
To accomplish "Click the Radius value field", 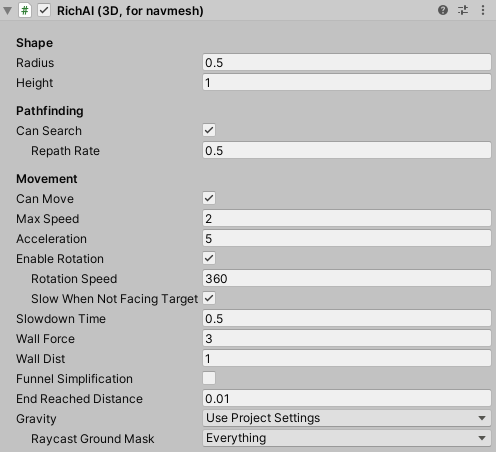I will 347,62.
